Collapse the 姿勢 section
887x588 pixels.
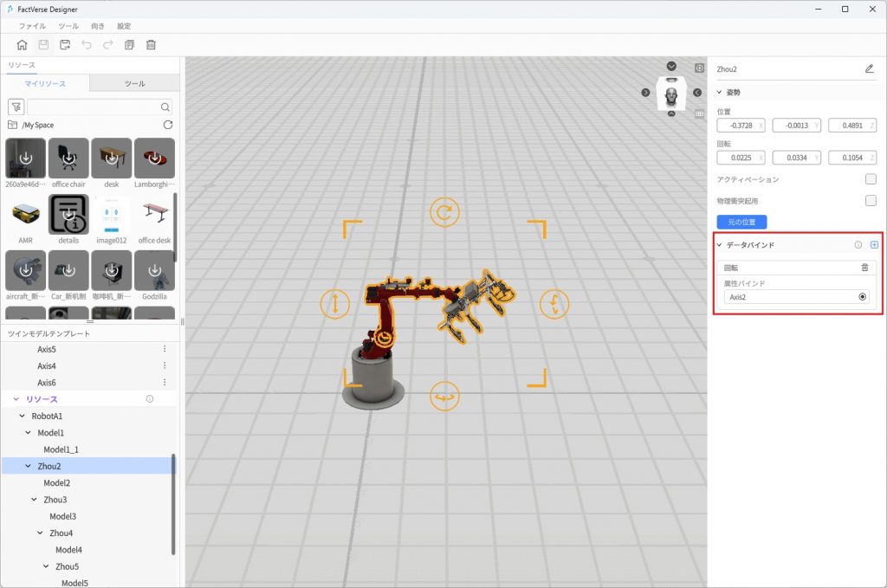click(719, 92)
